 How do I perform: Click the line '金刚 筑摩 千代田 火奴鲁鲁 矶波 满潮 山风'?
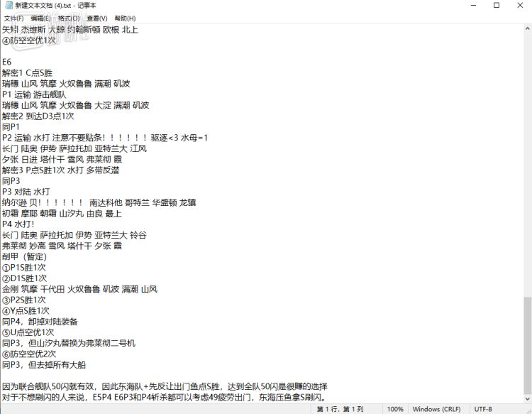point(79,289)
